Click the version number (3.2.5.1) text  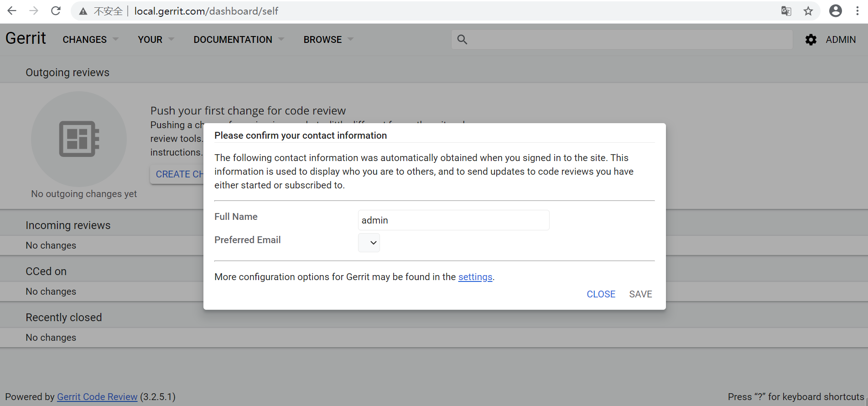click(x=158, y=397)
